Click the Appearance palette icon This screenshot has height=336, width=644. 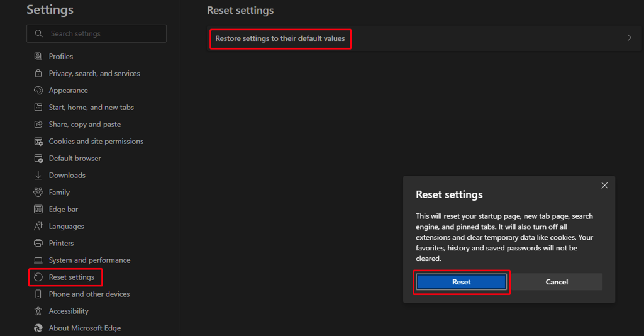[x=38, y=91]
